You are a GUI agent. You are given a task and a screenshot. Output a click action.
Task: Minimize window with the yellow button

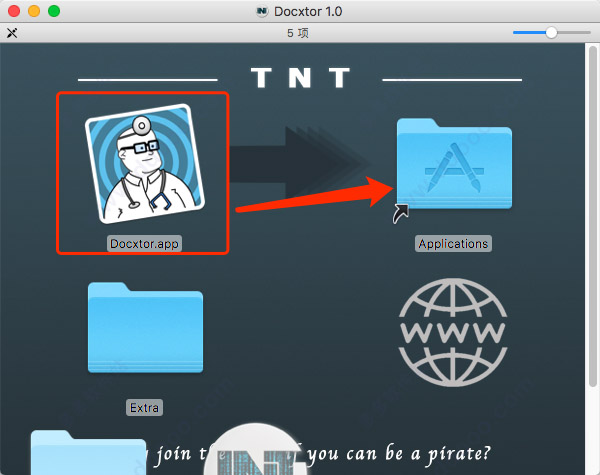point(34,11)
